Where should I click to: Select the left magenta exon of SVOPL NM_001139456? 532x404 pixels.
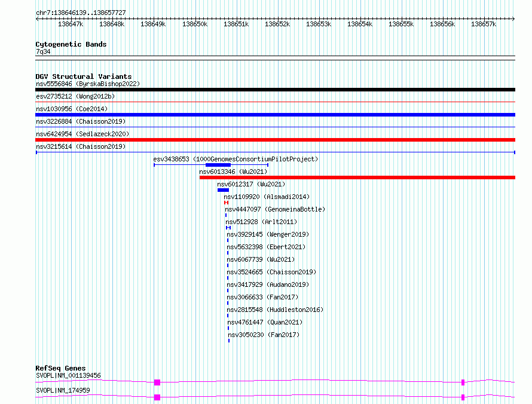(x=157, y=382)
